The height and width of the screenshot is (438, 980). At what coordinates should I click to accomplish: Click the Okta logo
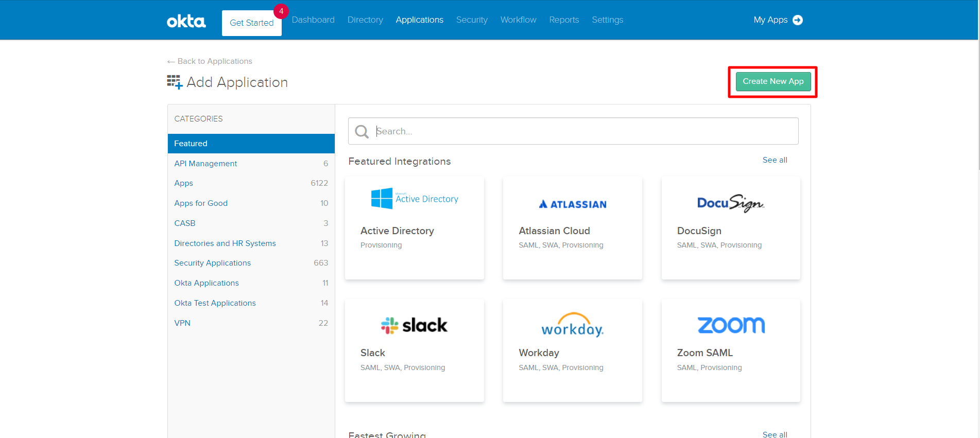186,21
